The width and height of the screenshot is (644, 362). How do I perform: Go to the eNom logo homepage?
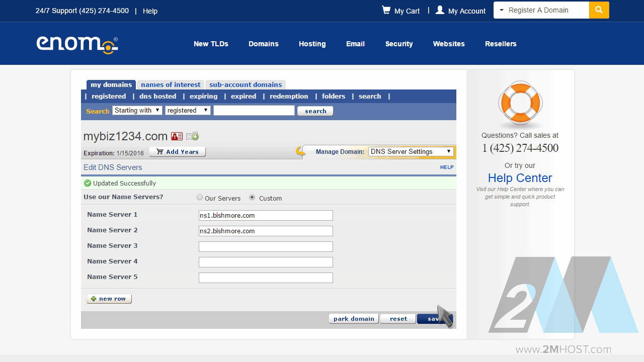[x=77, y=44]
